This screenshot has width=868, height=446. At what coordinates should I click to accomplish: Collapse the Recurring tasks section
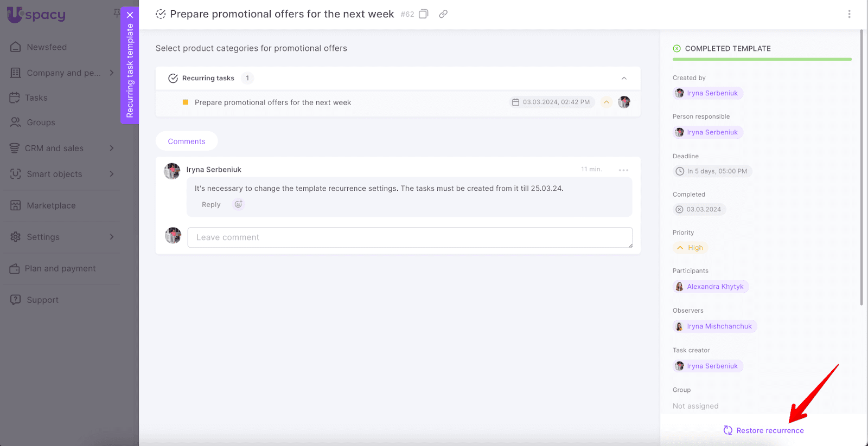tap(624, 78)
